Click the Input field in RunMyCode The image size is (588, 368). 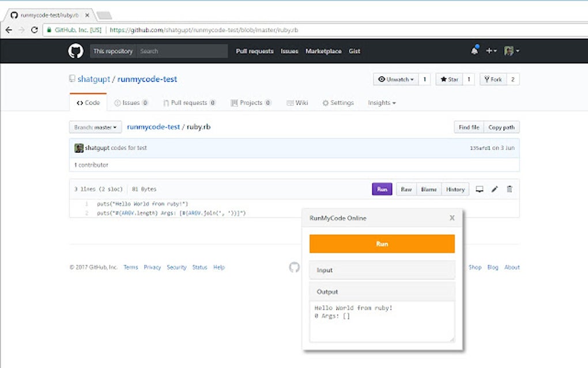[x=382, y=270]
